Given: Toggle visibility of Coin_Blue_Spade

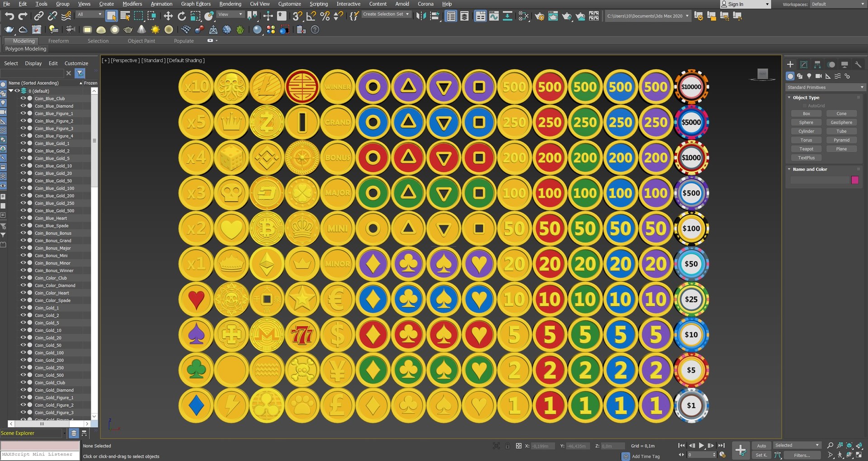Looking at the screenshot, I should (23, 225).
